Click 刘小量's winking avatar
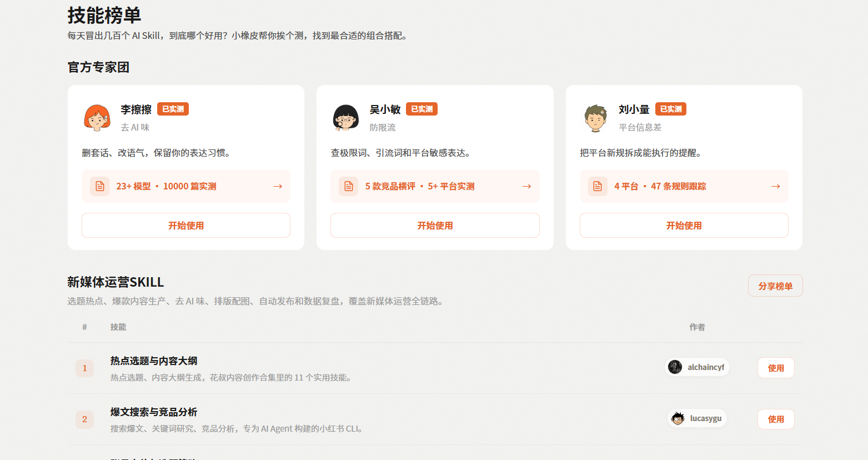Image resolution: width=868 pixels, height=460 pixels. coord(595,118)
